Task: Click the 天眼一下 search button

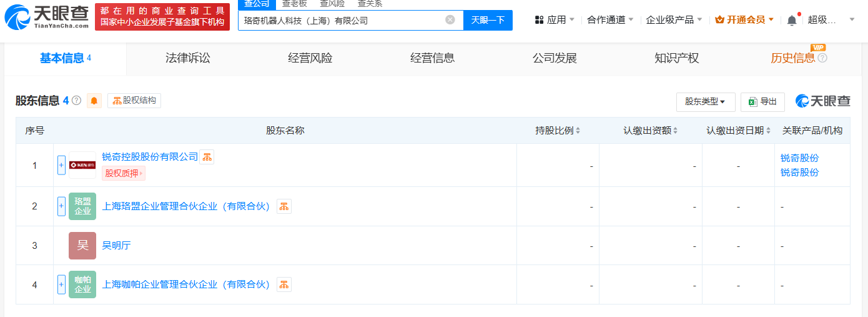Action: [488, 20]
